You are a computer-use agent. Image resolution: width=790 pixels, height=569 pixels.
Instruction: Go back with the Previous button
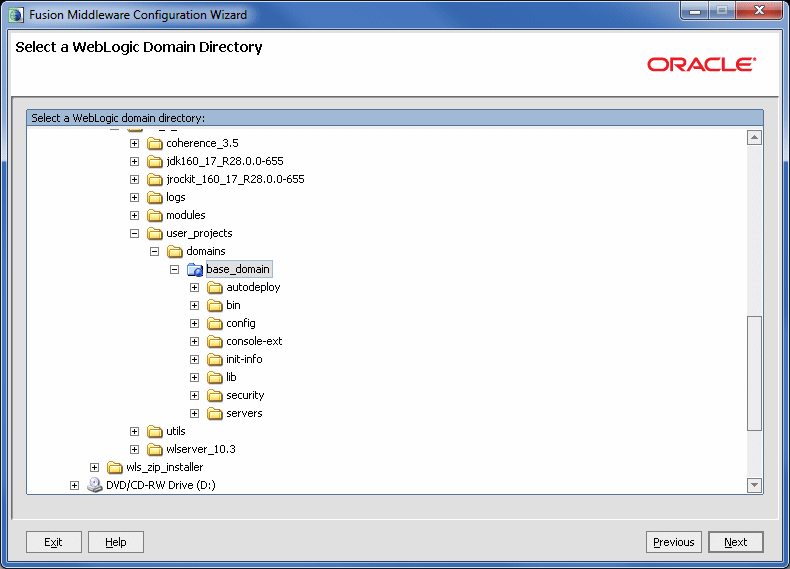pyautogui.click(x=674, y=542)
